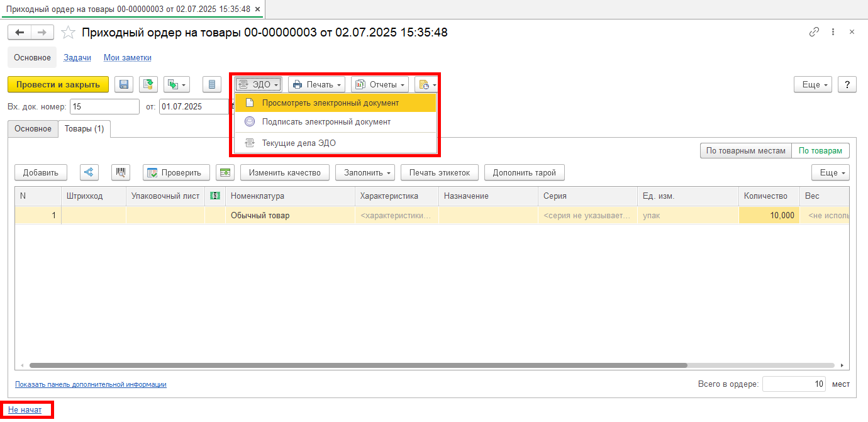The image size is (868, 422).
Task: Click the Проверить button
Action: point(176,172)
